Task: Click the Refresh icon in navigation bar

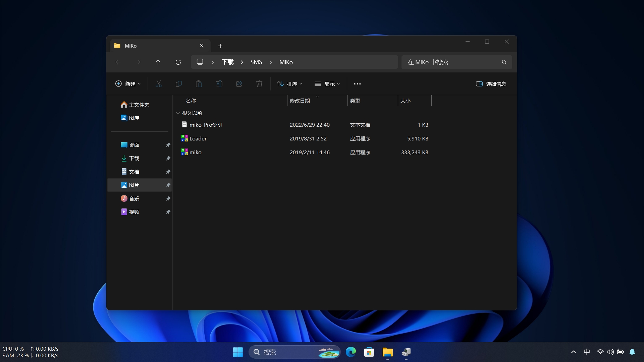Action: [178, 62]
